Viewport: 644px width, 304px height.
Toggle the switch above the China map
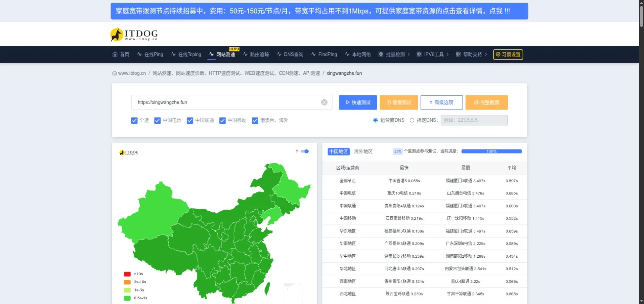click(305, 151)
